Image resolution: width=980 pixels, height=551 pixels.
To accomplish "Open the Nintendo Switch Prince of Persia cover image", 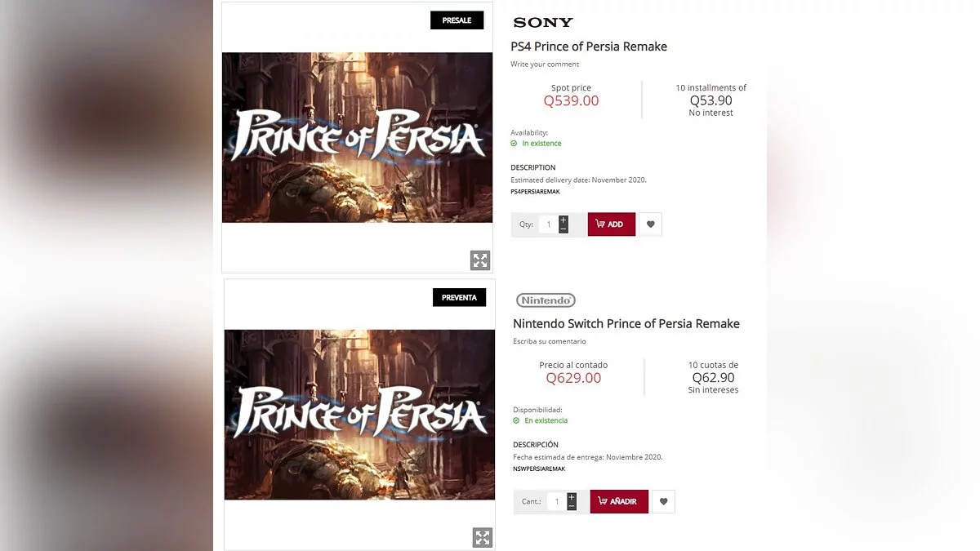I will (359, 414).
